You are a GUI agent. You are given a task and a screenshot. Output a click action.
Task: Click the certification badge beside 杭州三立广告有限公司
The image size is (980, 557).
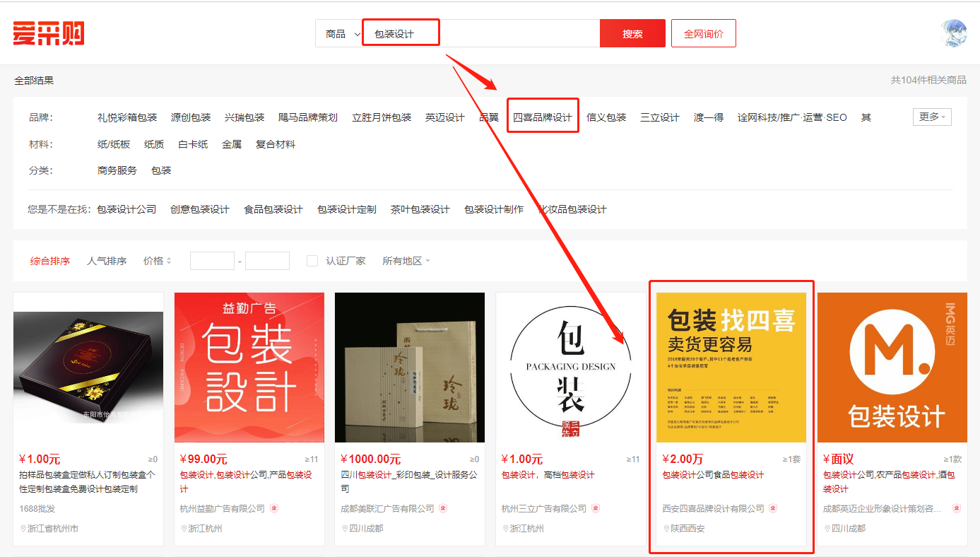pos(596,508)
